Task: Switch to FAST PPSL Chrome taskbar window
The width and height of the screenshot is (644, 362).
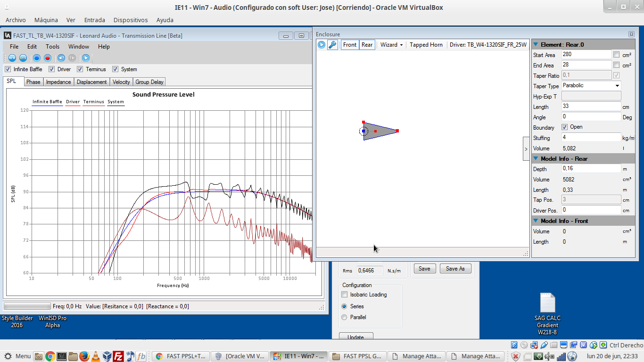Action: click(182, 356)
